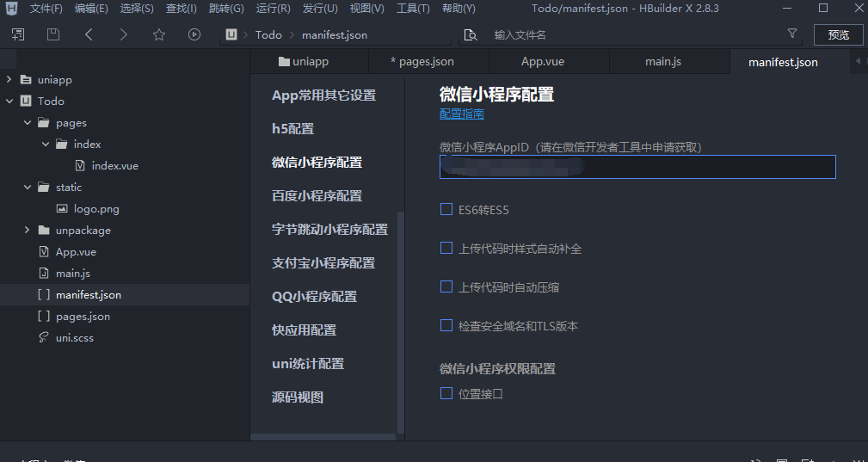The image size is (868, 462).
Task: Open the 视图(V) menu
Action: [366, 9]
